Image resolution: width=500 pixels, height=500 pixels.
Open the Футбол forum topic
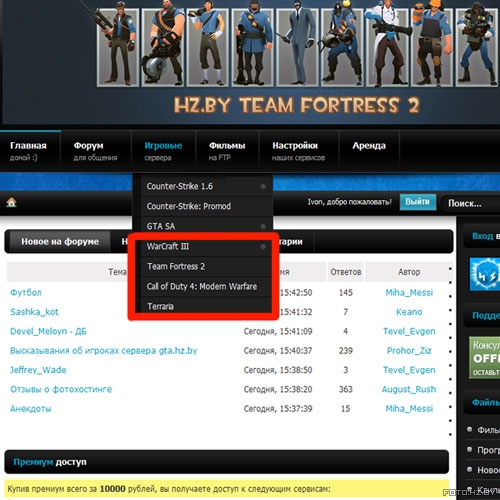(26, 293)
